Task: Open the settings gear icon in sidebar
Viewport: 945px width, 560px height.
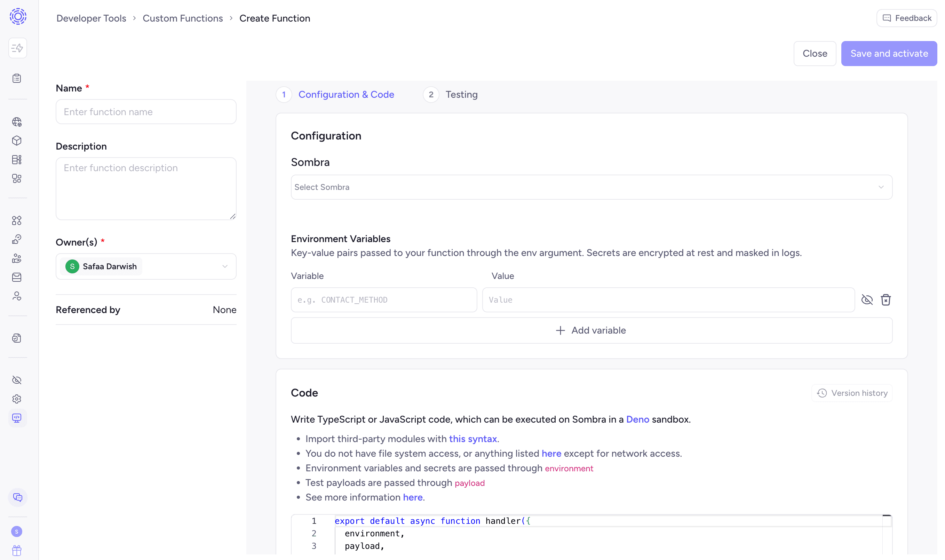Action: 17,399
